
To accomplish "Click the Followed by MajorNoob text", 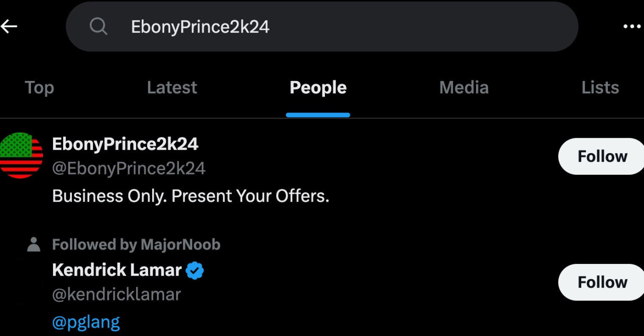I will pyautogui.click(x=136, y=244).
